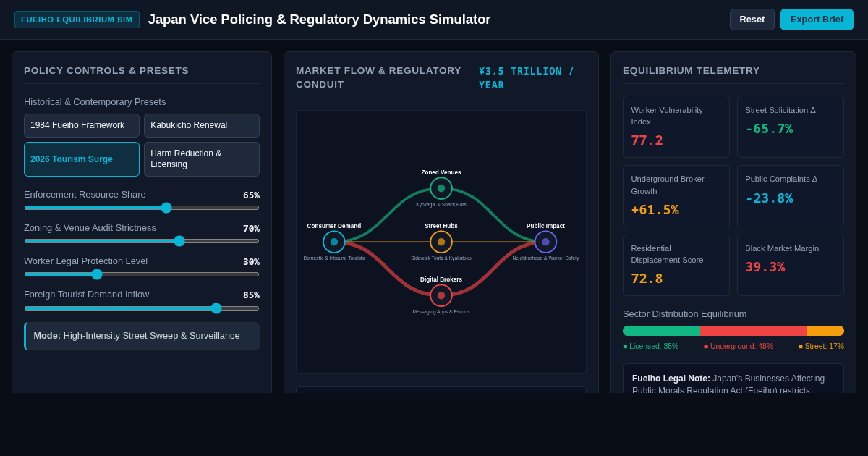
Task: Click the Digital Brokers node circle
Action: [x=441, y=295]
